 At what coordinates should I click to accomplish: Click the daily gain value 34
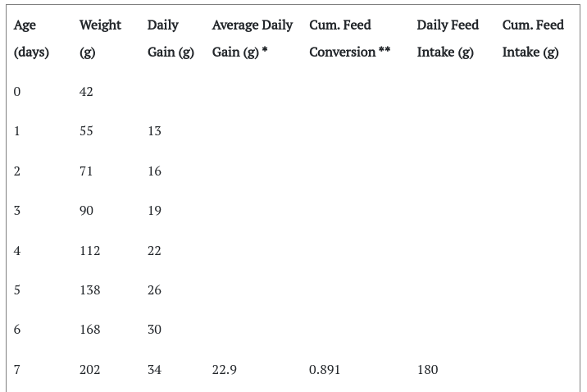click(x=154, y=370)
